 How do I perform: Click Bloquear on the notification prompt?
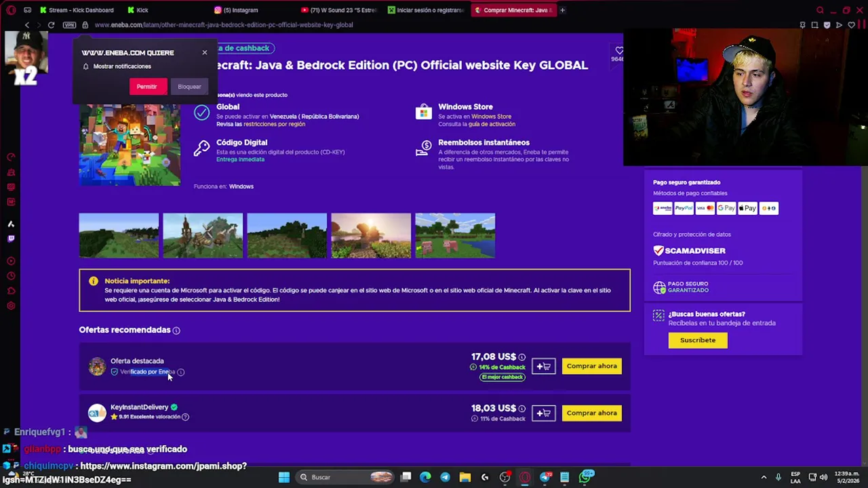point(189,86)
